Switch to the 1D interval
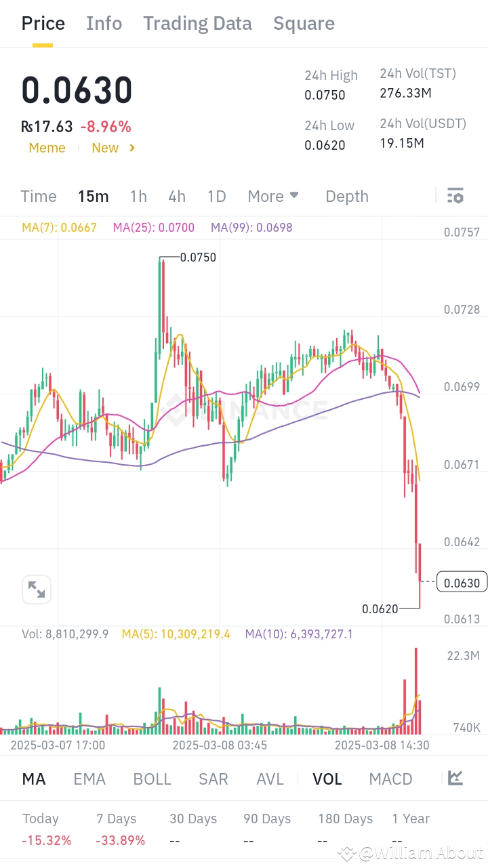Screen dimensions: 488x868 (216, 196)
